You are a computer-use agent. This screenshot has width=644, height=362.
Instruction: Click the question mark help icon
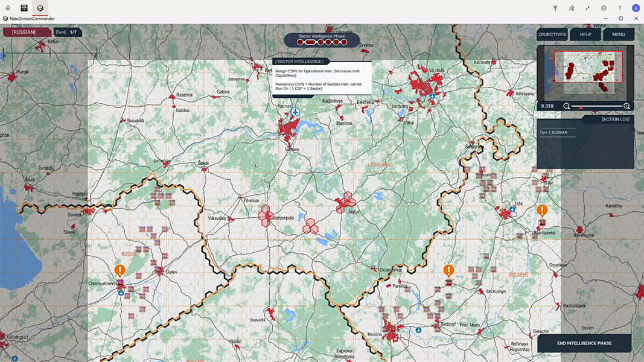tap(620, 8)
